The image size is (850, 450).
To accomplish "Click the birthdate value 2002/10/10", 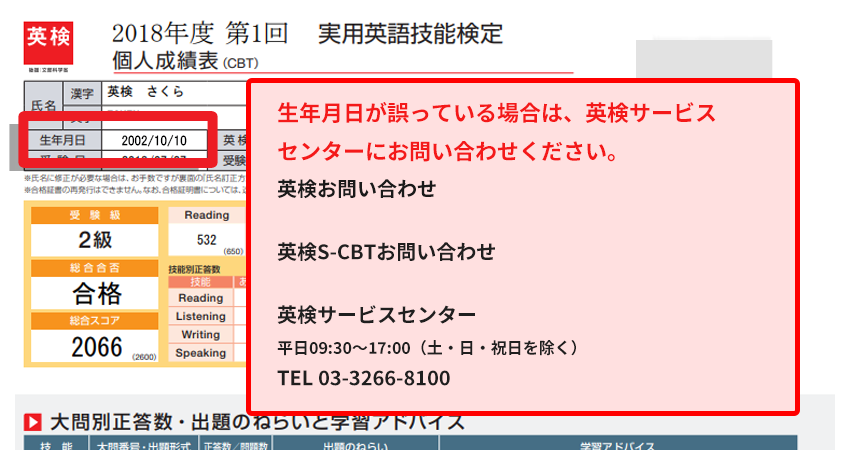I will pos(154,140).
